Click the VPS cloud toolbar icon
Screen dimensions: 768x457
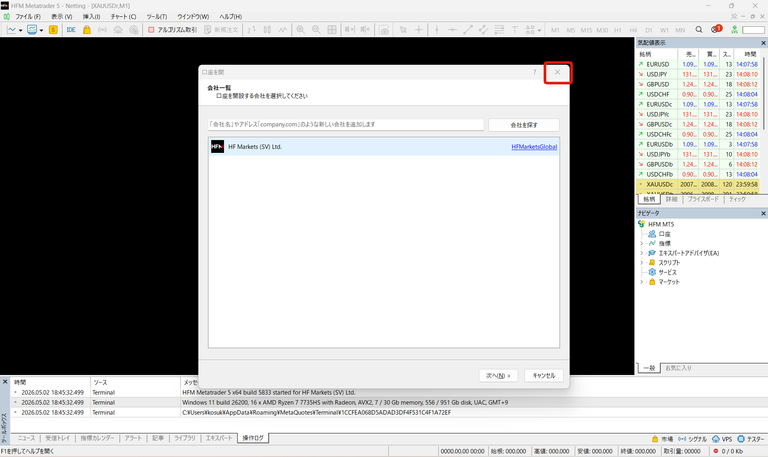(x=118, y=30)
